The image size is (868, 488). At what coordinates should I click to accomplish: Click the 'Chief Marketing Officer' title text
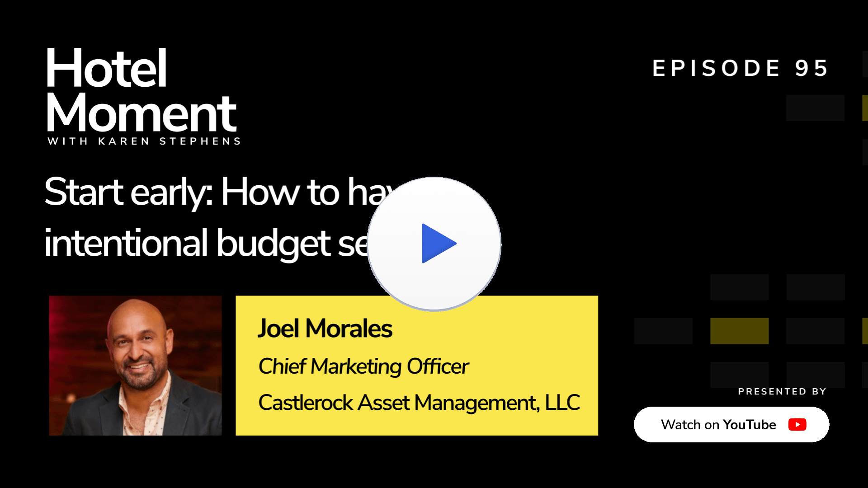[x=363, y=366]
